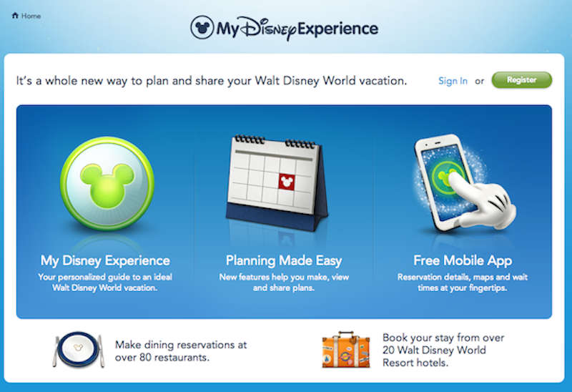Click the green Mickey button icon
Viewport: 572px width, 392px height.
point(107,184)
